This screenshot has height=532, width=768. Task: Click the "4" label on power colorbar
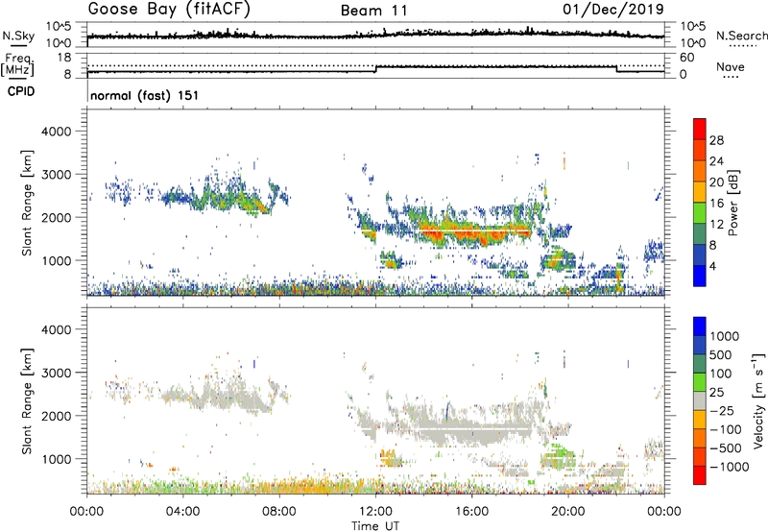point(713,266)
